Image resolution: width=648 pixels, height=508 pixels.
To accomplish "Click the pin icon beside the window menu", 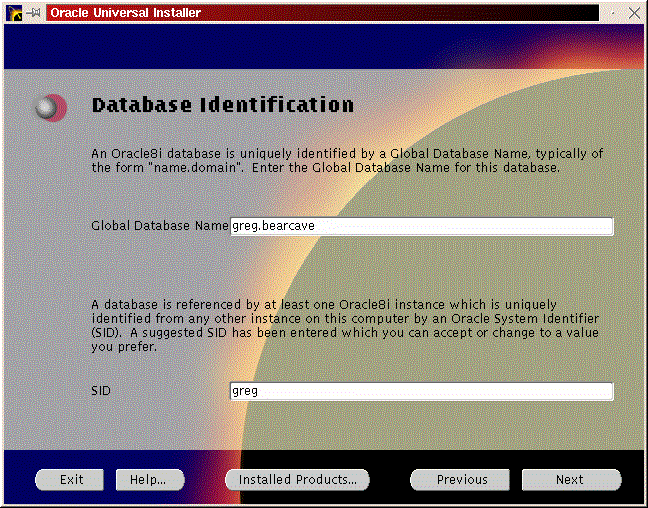I will 33,13.
